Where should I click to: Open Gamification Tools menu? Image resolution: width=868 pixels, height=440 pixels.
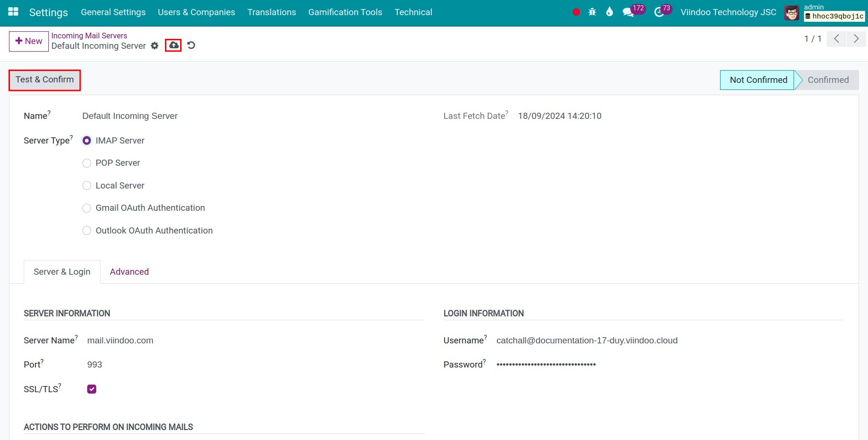pos(345,12)
